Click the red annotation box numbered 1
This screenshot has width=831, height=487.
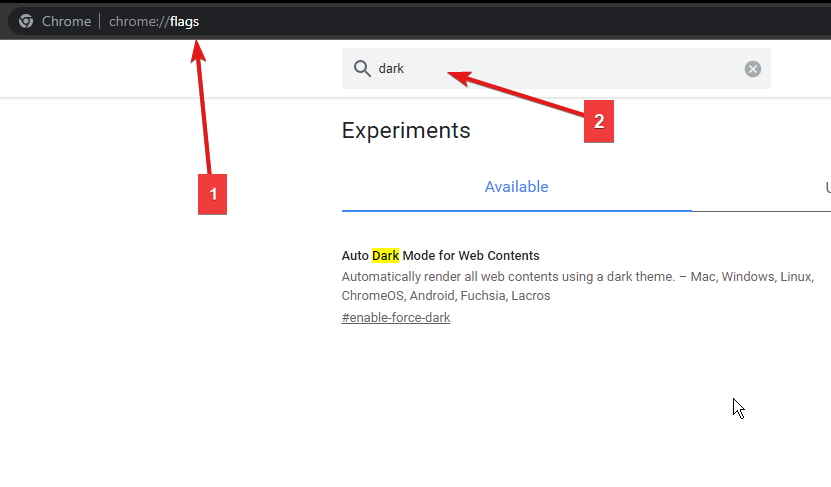(x=213, y=194)
